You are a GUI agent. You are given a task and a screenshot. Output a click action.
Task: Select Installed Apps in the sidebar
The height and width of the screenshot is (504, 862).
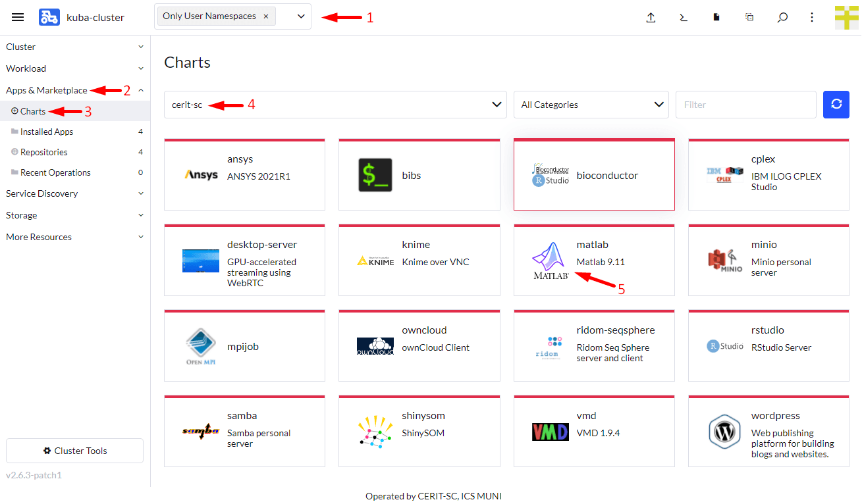click(47, 132)
